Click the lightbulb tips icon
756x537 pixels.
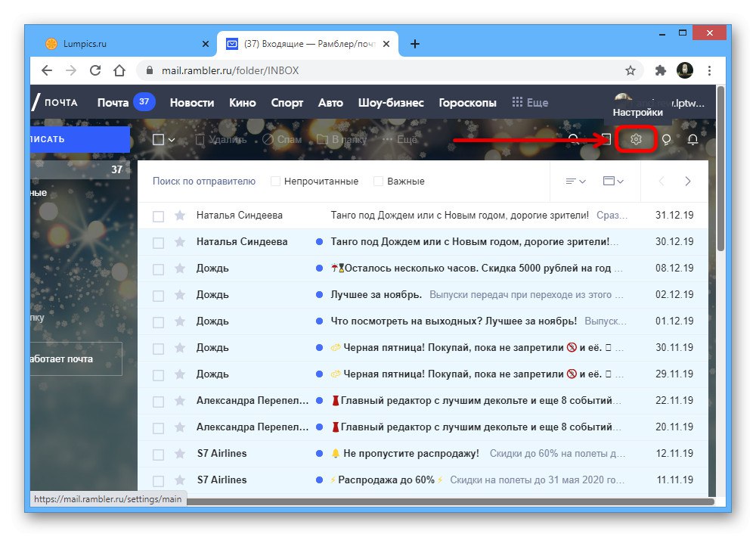click(x=666, y=139)
